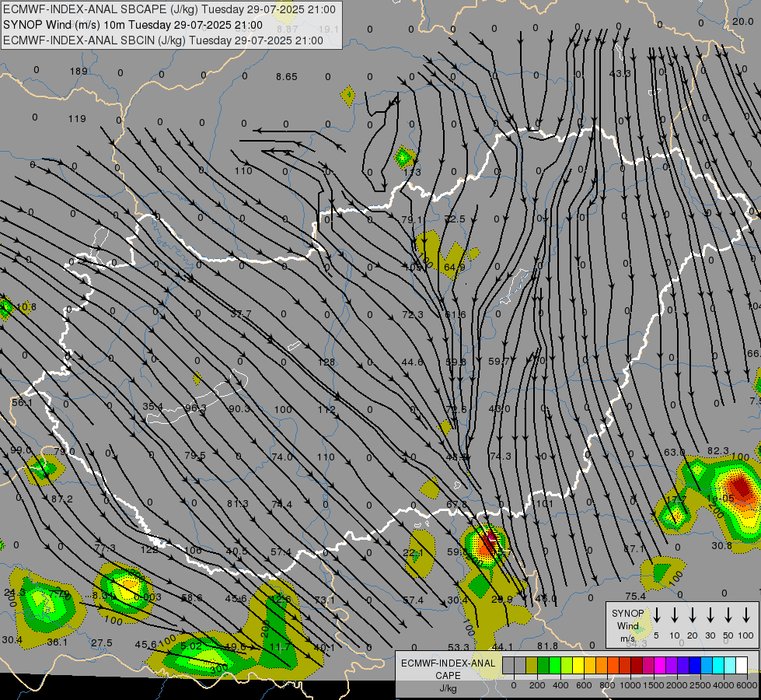Image resolution: width=761 pixels, height=700 pixels.
Task: Click the 74.3 grid value
Action: [x=501, y=456]
